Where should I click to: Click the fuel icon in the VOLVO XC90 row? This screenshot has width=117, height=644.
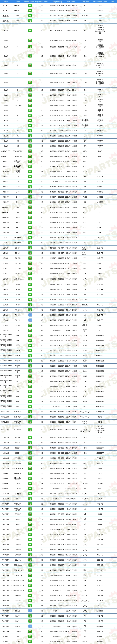coord(30,641)
